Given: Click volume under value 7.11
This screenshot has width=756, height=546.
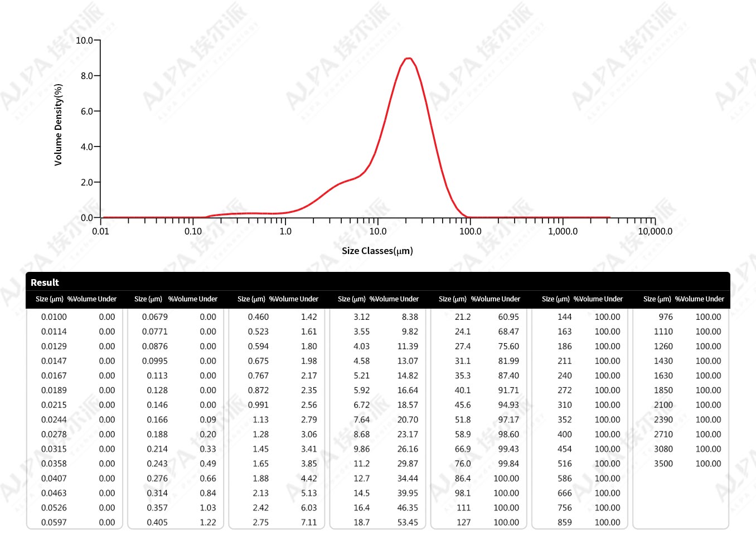Looking at the screenshot, I should pos(309,523).
